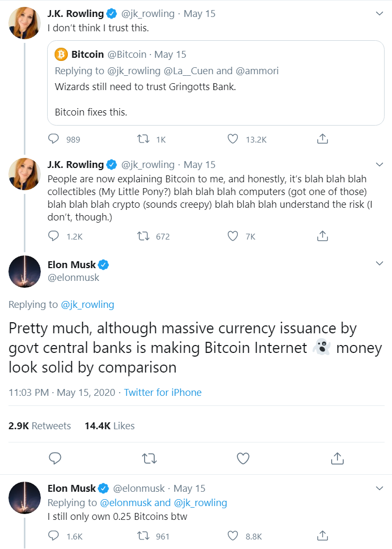Share Rowling's 'blah blah blah' tweet
This screenshot has height=549, width=392.
[x=322, y=236]
